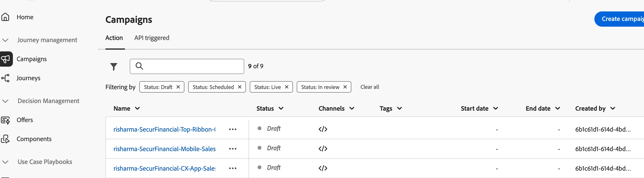Screen dimensions: 644x178
Task: Switch to the API triggered tab
Action: point(152,38)
